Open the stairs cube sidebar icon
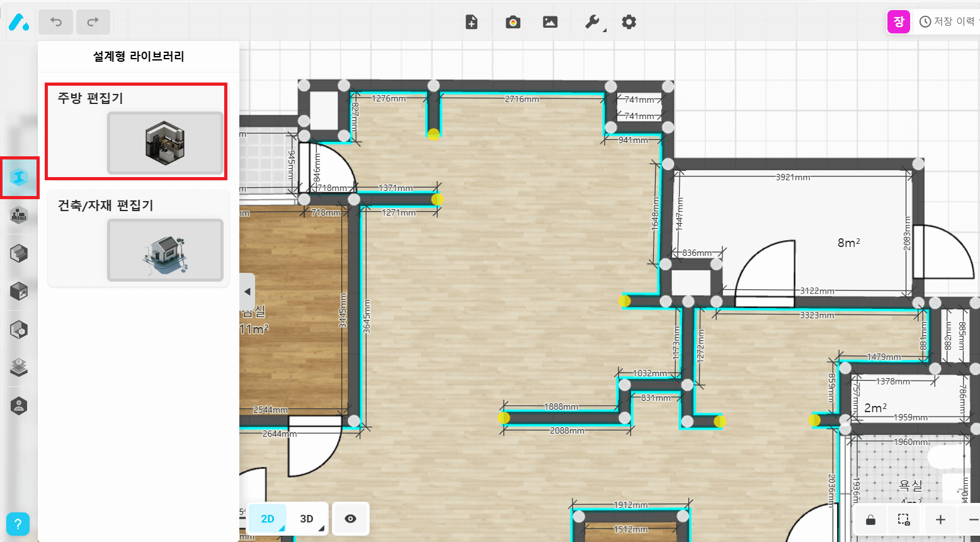The width and height of the screenshot is (980, 542). point(19,253)
